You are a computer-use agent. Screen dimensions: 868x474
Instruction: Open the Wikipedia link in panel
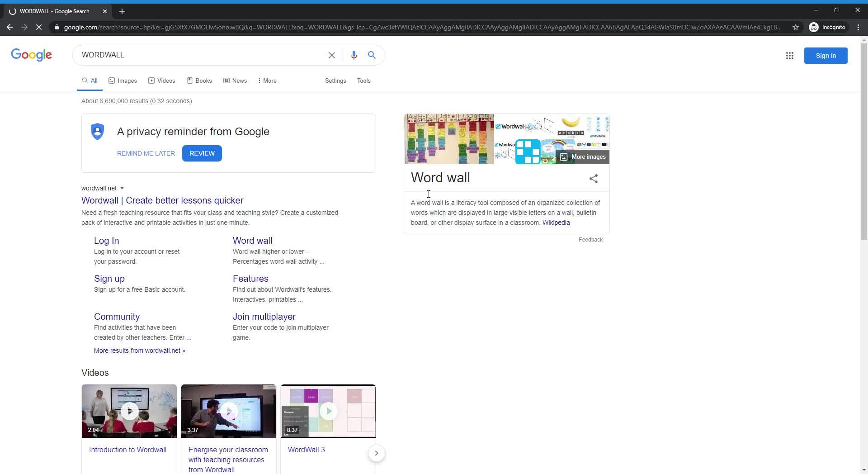click(x=556, y=223)
